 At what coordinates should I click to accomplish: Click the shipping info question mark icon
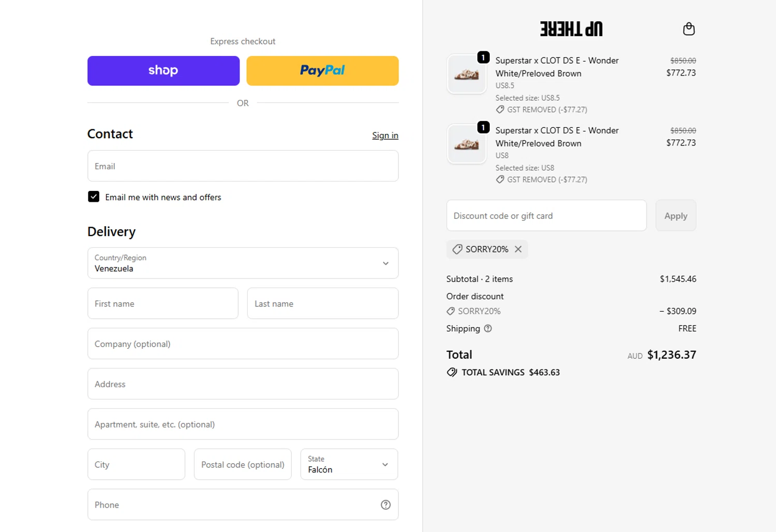click(488, 329)
